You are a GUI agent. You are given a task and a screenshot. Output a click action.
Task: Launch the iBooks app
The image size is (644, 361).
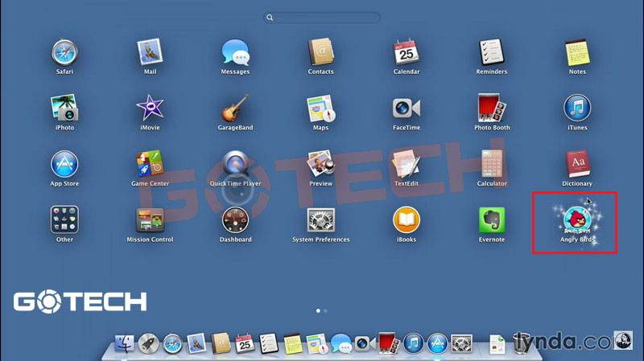point(407,219)
